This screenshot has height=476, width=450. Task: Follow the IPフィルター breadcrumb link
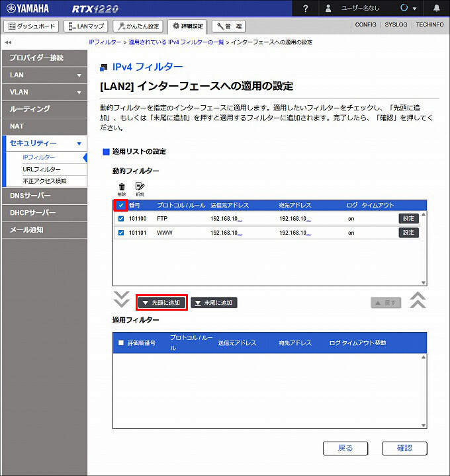tap(105, 42)
